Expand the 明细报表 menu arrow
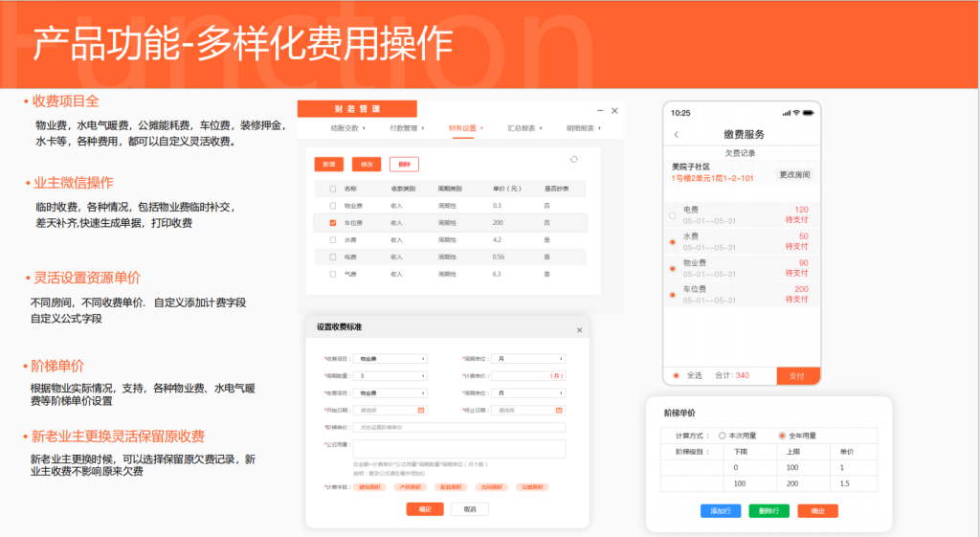Viewport: 980px width, 537px height. click(x=599, y=128)
